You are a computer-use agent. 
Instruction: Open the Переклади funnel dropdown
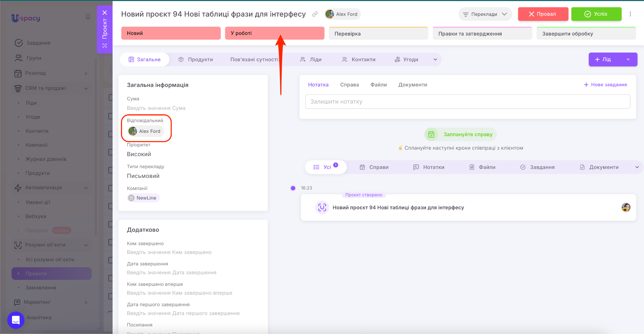tap(485, 14)
